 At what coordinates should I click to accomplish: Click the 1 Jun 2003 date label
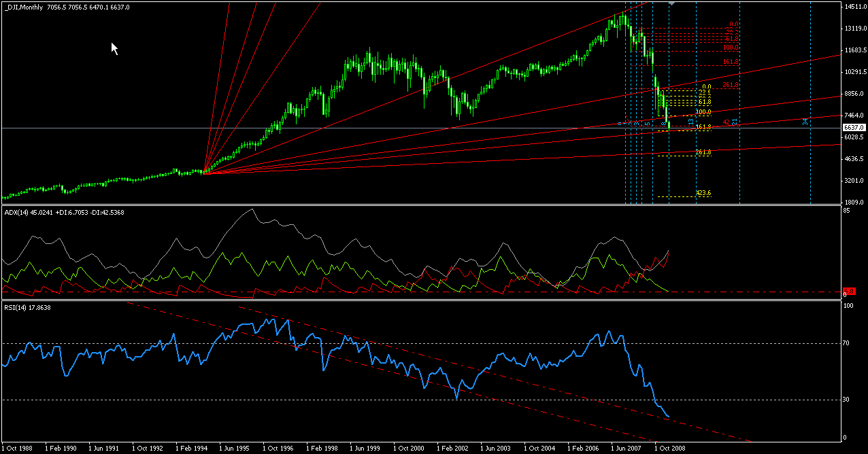[x=496, y=449]
